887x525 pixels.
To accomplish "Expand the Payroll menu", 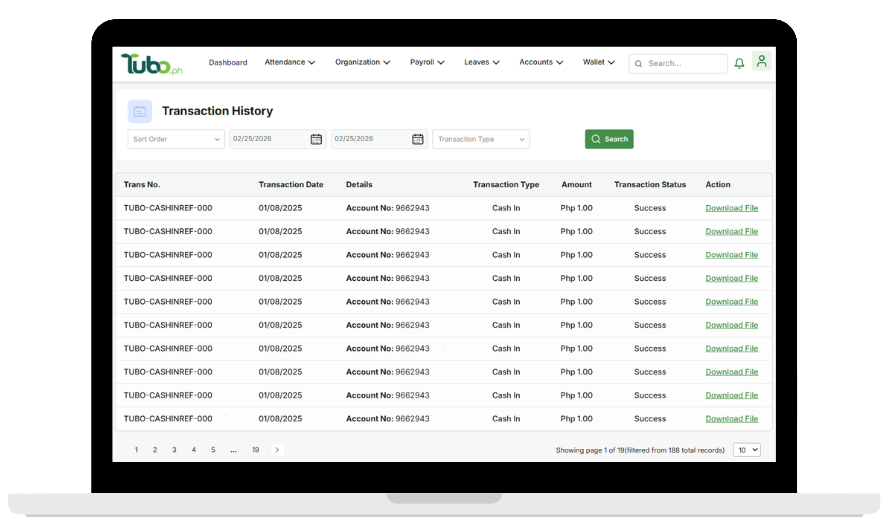I will pyautogui.click(x=427, y=62).
